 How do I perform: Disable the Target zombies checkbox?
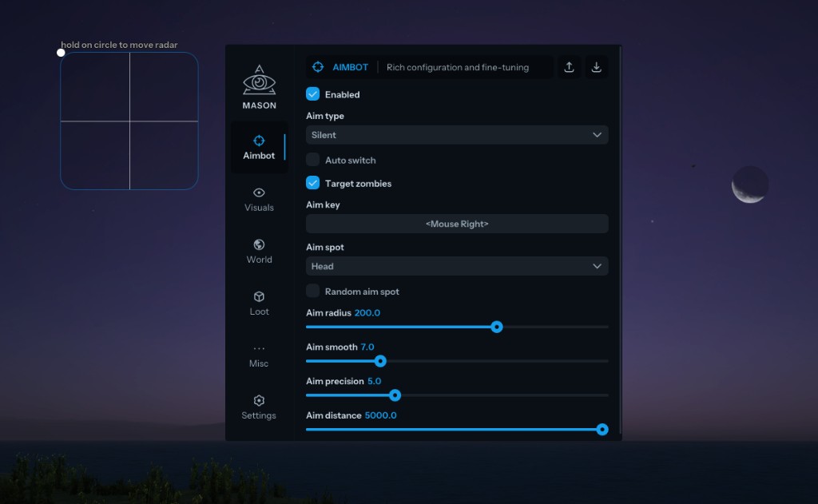click(x=313, y=183)
